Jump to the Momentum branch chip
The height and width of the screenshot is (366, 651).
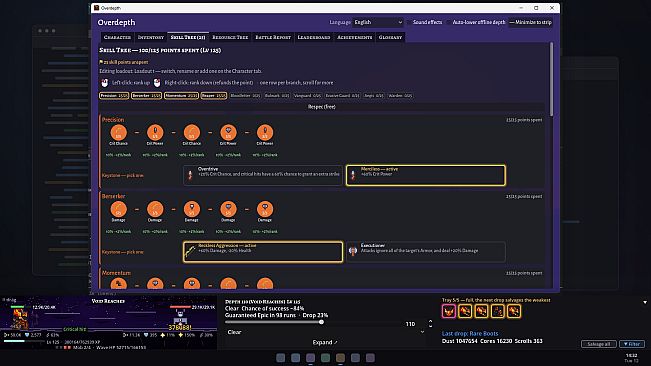pos(181,95)
